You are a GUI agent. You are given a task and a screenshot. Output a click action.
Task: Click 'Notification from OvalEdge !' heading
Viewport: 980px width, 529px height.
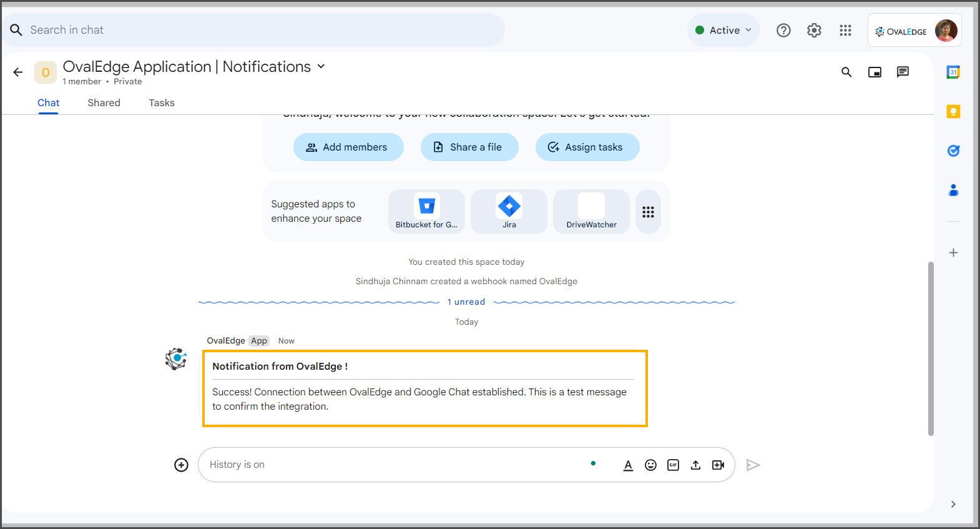point(280,367)
